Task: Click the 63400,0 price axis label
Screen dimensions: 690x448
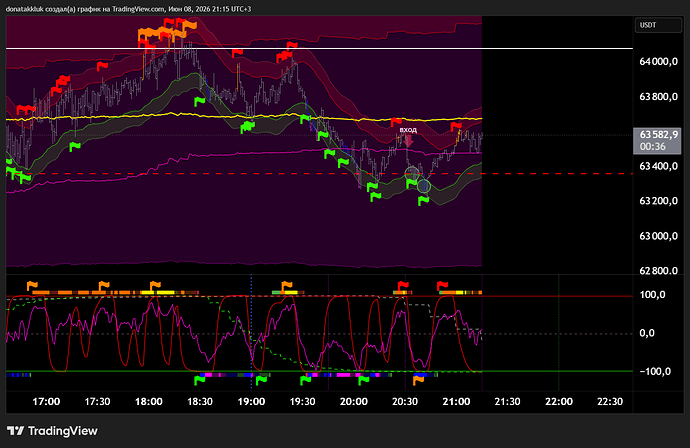Action: (x=658, y=166)
